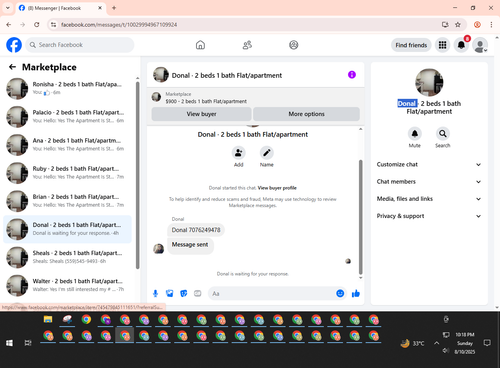Viewport: 500px width, 368px height.
Task: Click the Donal 7076249478 message
Action: (x=196, y=230)
